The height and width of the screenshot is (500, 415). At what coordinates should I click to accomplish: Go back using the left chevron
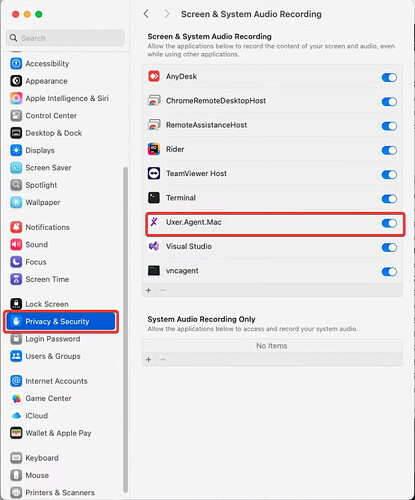pos(146,14)
